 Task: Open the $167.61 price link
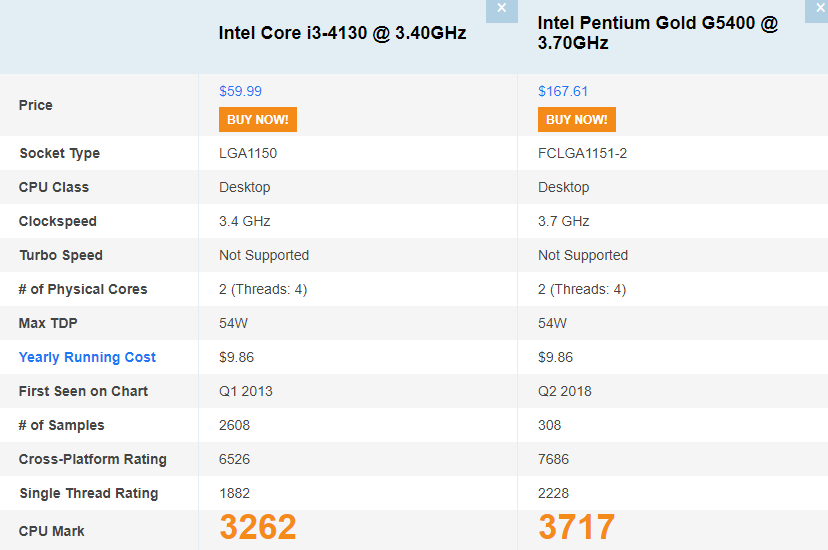(563, 91)
